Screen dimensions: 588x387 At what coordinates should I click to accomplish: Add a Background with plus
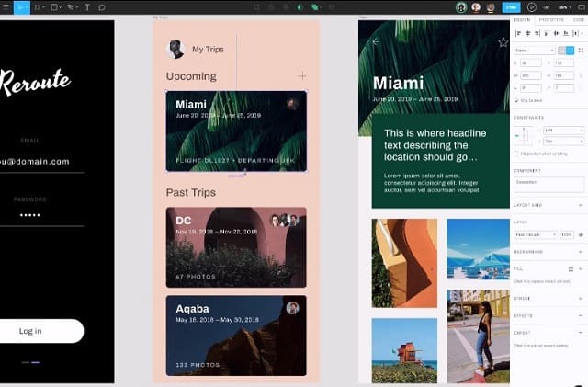pos(581,252)
